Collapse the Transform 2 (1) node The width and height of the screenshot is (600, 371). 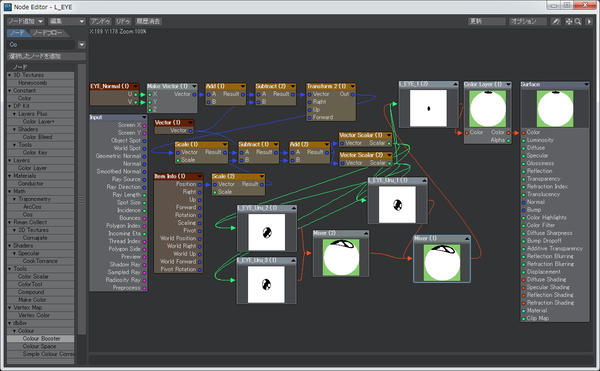click(352, 86)
